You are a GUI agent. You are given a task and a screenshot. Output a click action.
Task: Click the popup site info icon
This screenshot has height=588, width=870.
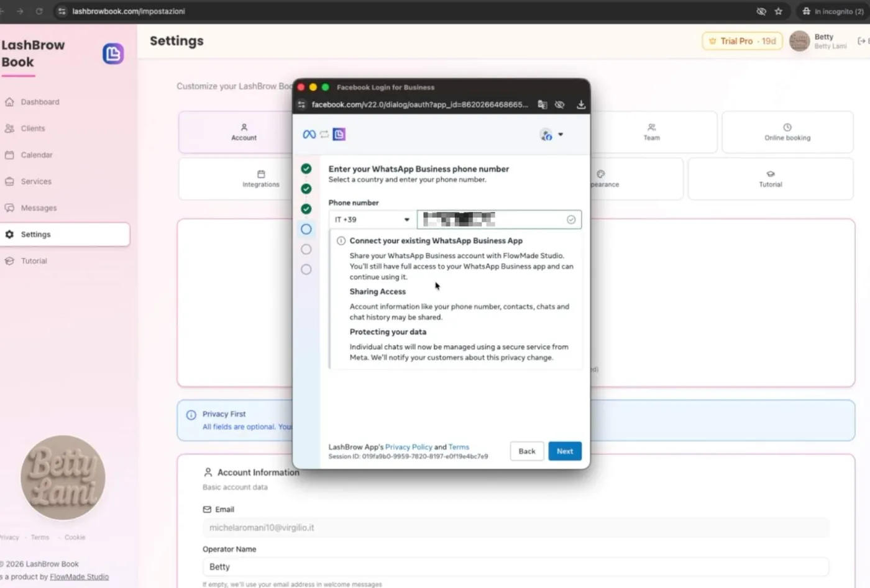301,104
